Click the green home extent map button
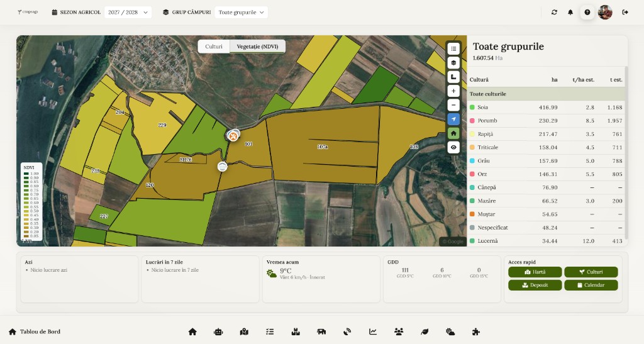 (x=453, y=133)
